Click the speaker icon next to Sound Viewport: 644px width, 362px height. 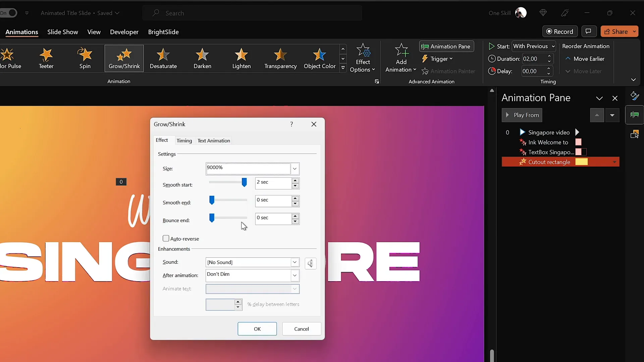[x=310, y=263]
